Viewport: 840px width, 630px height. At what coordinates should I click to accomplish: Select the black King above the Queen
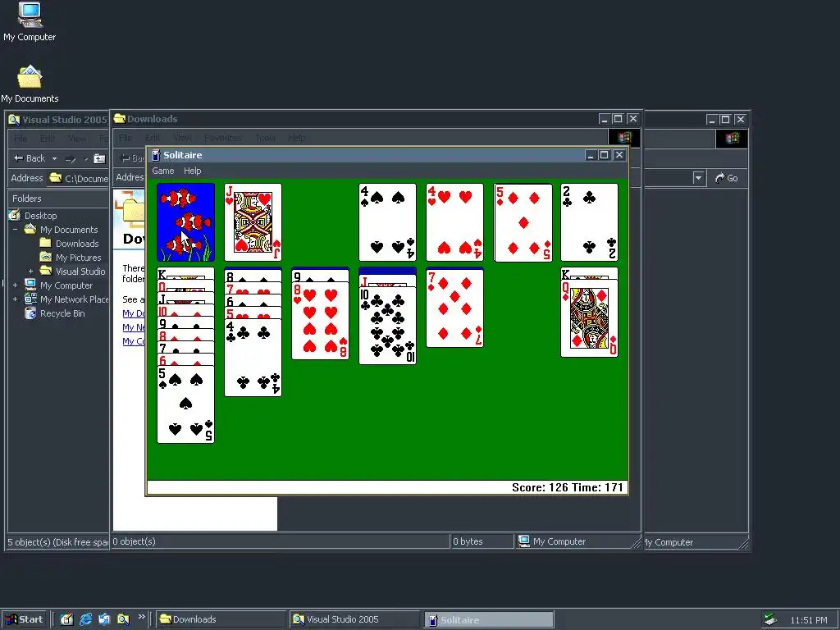[589, 274]
